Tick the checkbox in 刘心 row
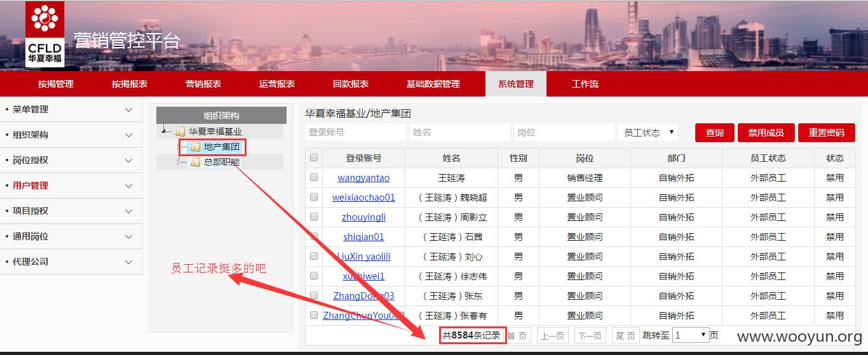The image size is (868, 355). pos(314,256)
